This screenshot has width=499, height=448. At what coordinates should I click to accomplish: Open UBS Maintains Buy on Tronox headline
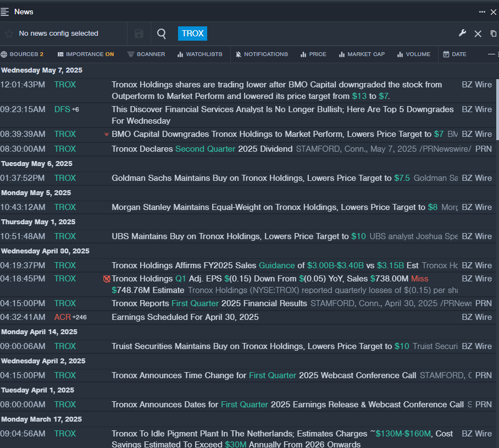[239, 236]
